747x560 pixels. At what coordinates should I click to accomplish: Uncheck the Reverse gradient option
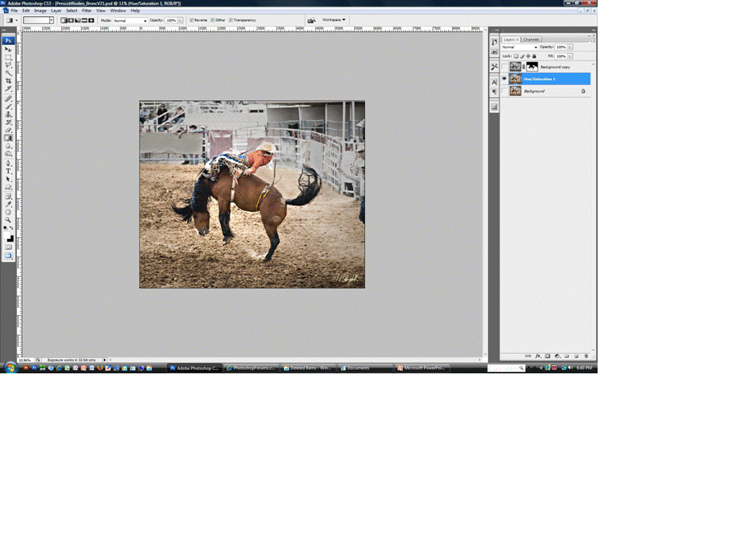pyautogui.click(x=191, y=20)
